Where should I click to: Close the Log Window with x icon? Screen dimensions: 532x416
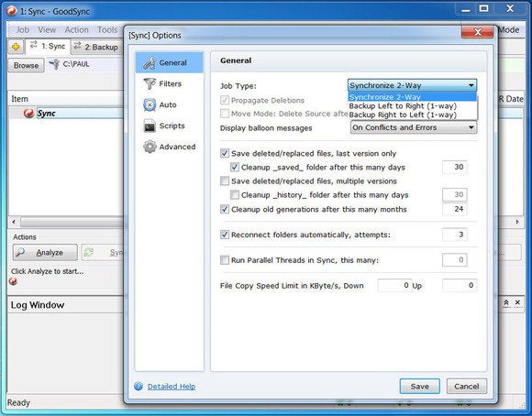(517, 302)
